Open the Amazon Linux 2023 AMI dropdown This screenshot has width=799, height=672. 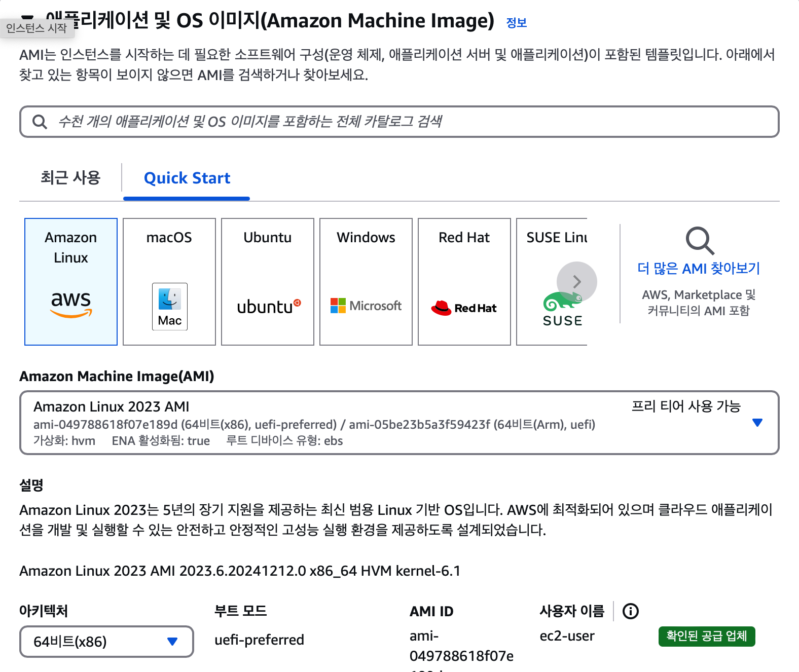tap(399, 423)
